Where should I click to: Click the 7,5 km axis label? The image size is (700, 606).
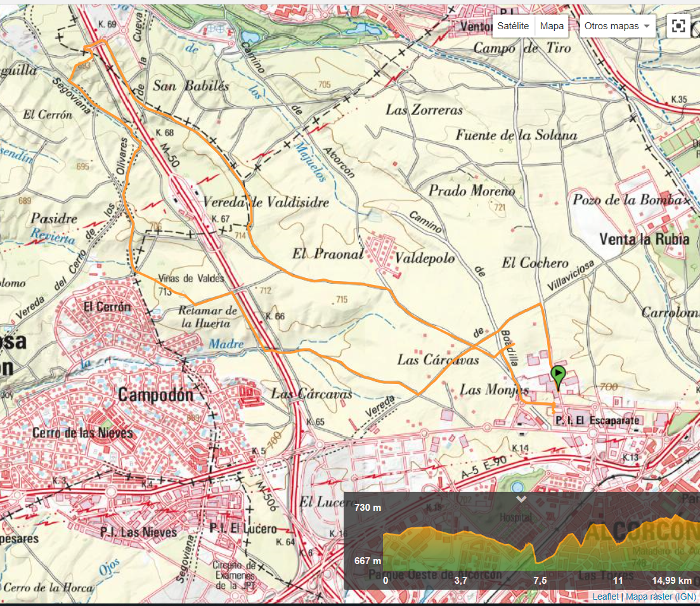click(x=540, y=580)
